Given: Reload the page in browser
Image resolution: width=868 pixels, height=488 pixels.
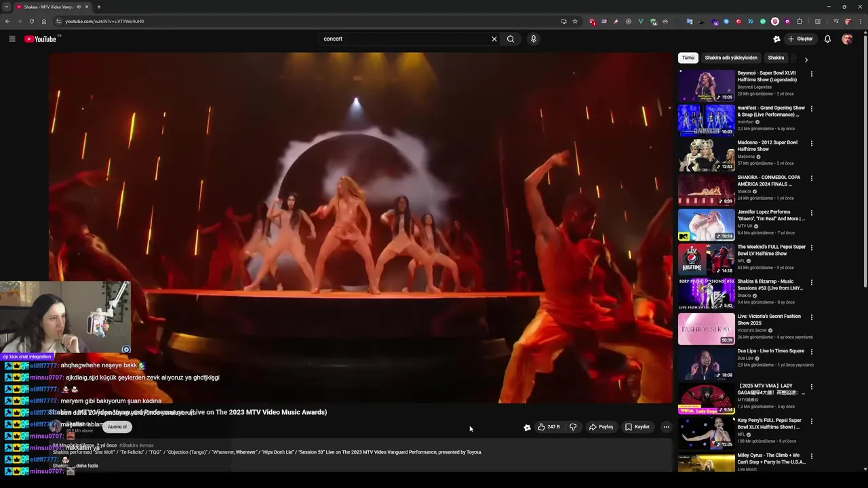Looking at the screenshot, I should pyautogui.click(x=31, y=21).
